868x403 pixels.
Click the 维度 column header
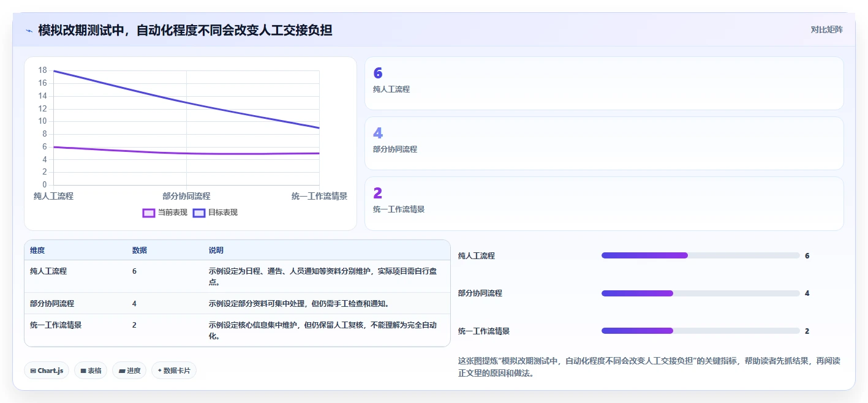[37, 250]
